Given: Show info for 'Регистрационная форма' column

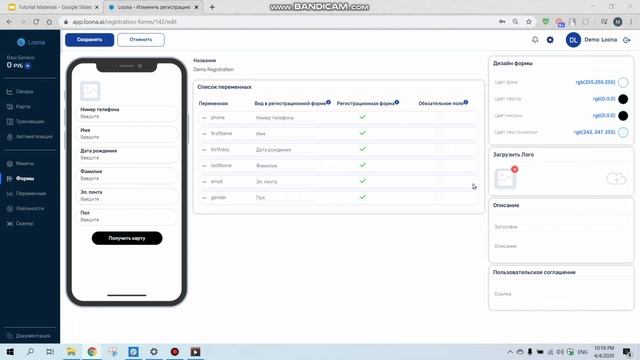Looking at the screenshot, I should pos(397,102).
